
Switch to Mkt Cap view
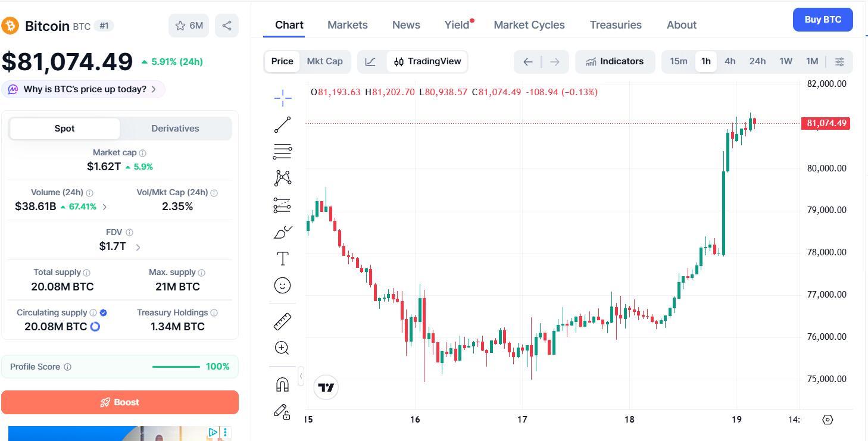point(324,61)
